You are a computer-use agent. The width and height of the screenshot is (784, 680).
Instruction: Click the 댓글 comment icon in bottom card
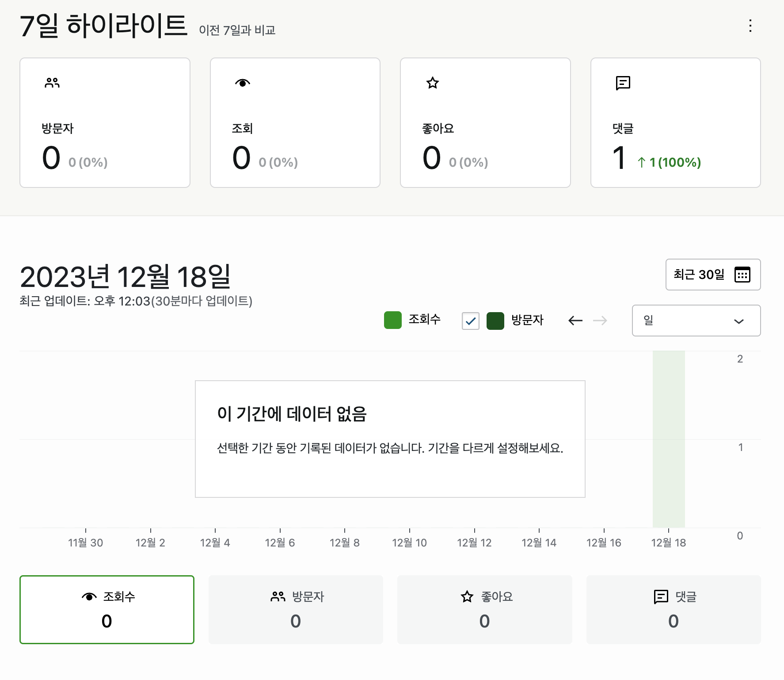[x=660, y=596]
